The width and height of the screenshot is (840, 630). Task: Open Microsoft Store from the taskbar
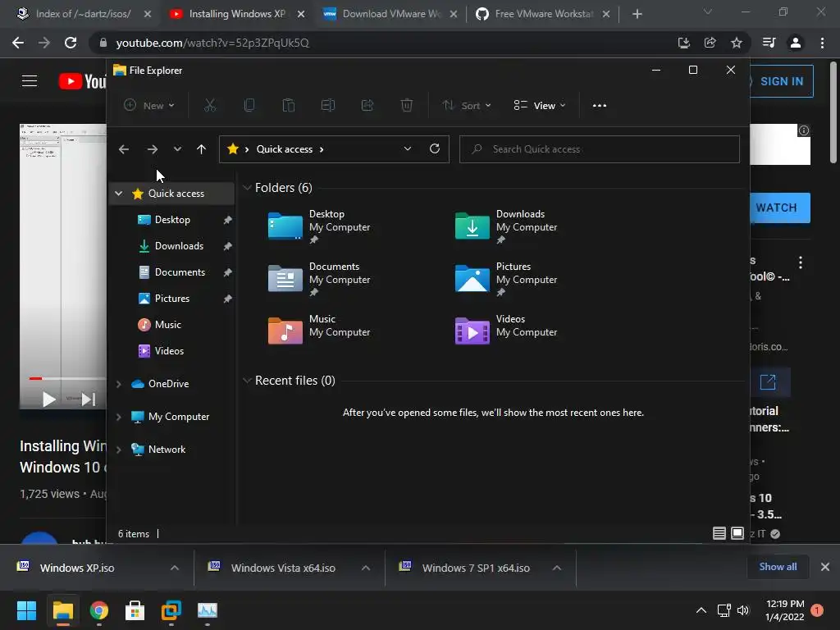tap(135, 610)
